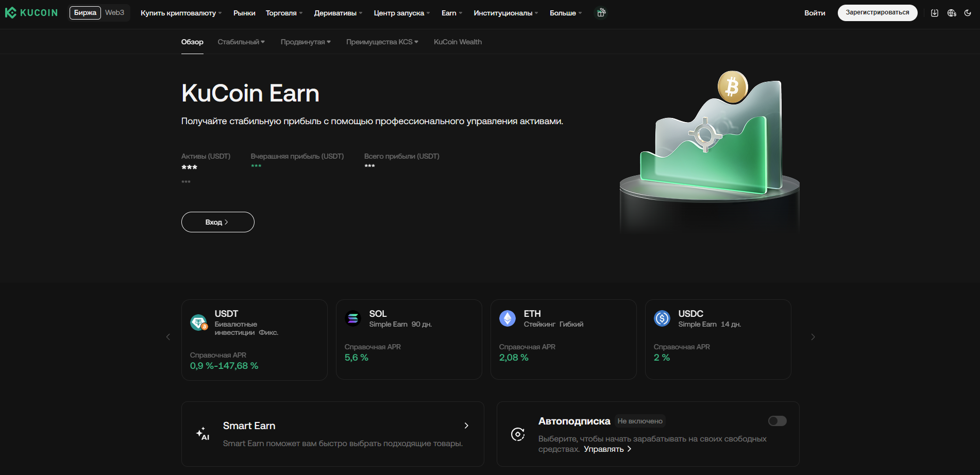Click the KuCoin logo
Screen dimensions: 980x475
pyautogui.click(x=31, y=13)
